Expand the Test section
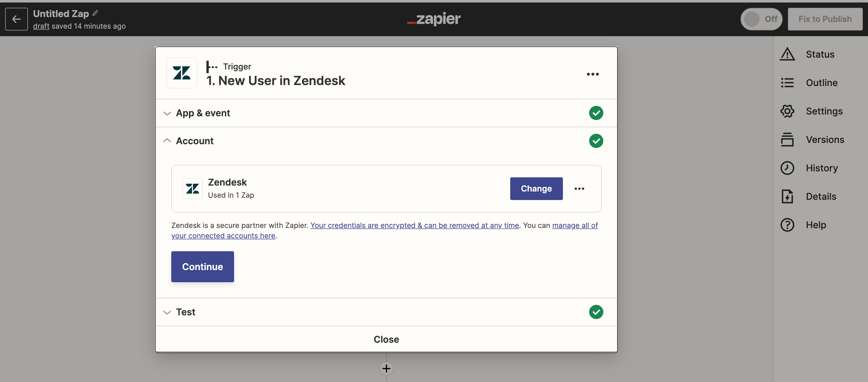The width and height of the screenshot is (868, 382). point(386,312)
